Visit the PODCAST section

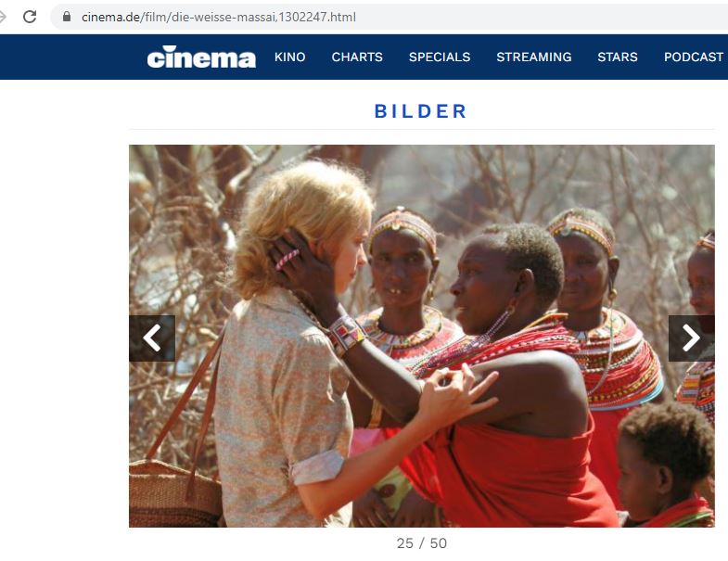coord(694,57)
